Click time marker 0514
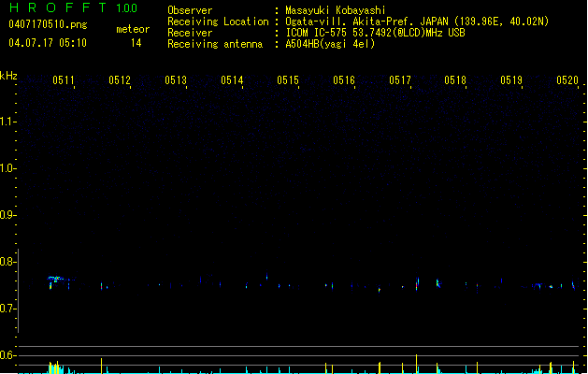This screenshot has width=588, height=374. pyautogui.click(x=232, y=80)
